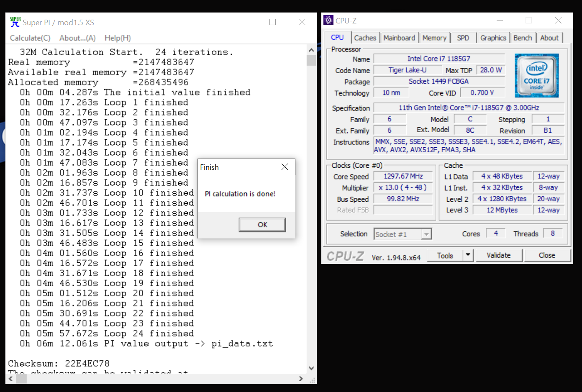The width and height of the screenshot is (582, 392).
Task: Click the Level 2 associativity '20-way'
Action: (x=549, y=199)
